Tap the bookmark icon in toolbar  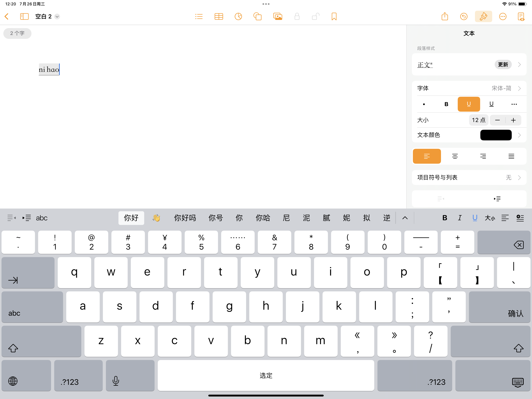click(x=334, y=17)
